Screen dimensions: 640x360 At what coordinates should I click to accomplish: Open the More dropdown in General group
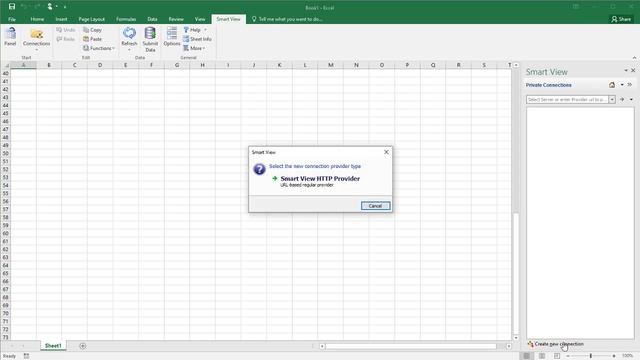pyautogui.click(x=194, y=48)
